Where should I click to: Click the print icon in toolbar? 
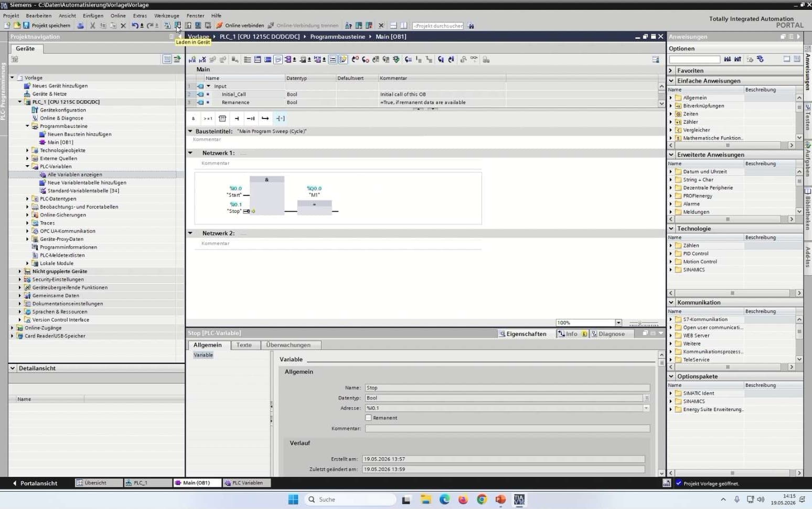(80, 25)
